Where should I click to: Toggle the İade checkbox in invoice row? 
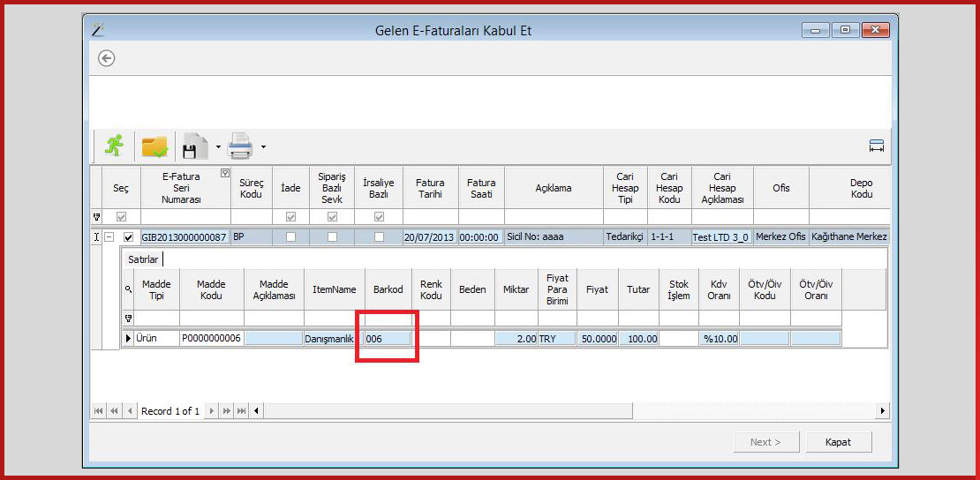pyautogui.click(x=290, y=237)
